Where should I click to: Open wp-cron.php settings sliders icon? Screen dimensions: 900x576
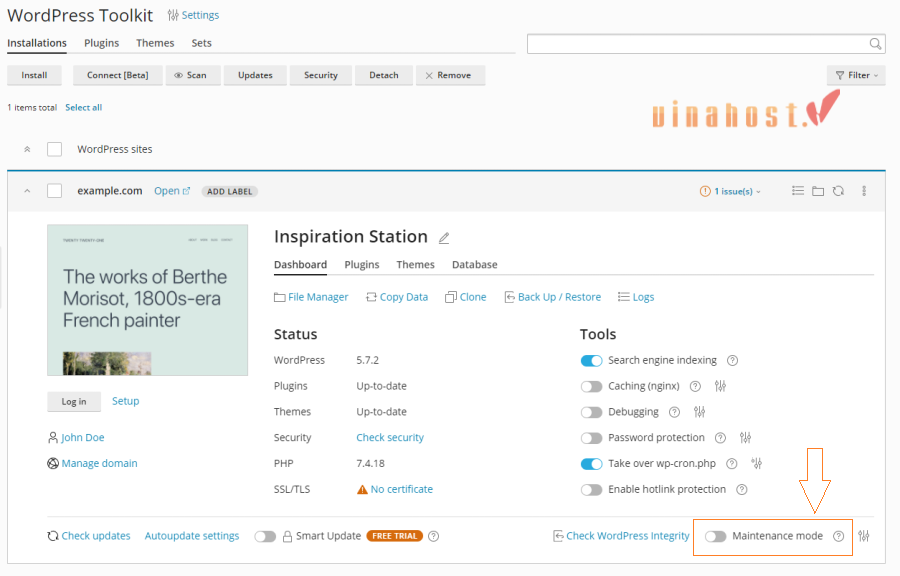pos(757,464)
